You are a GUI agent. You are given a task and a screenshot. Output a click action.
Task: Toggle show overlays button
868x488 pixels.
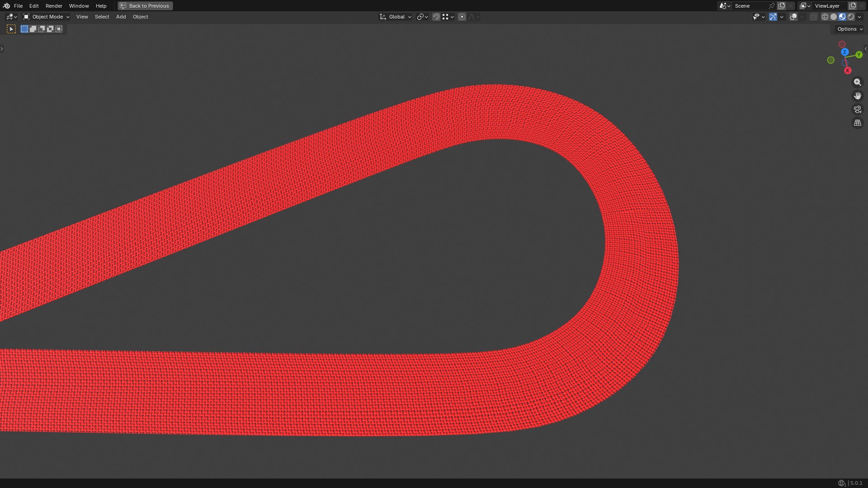(x=793, y=17)
